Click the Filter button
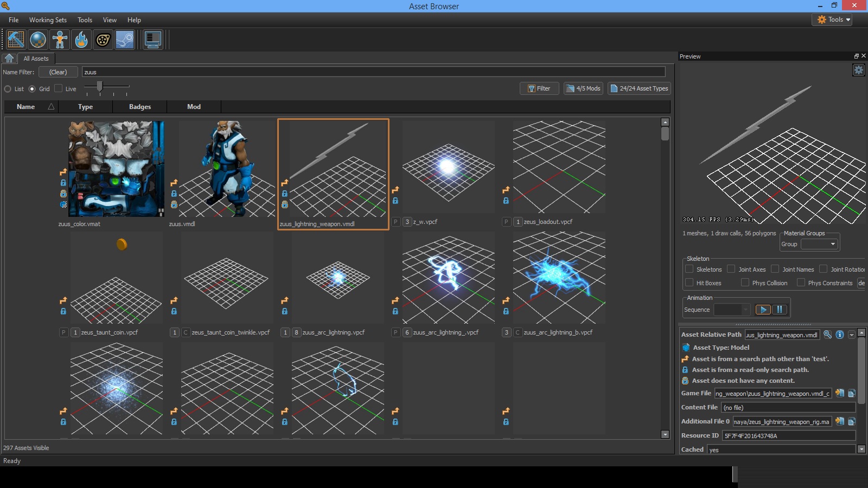Viewport: 868px width, 488px height. pos(539,88)
